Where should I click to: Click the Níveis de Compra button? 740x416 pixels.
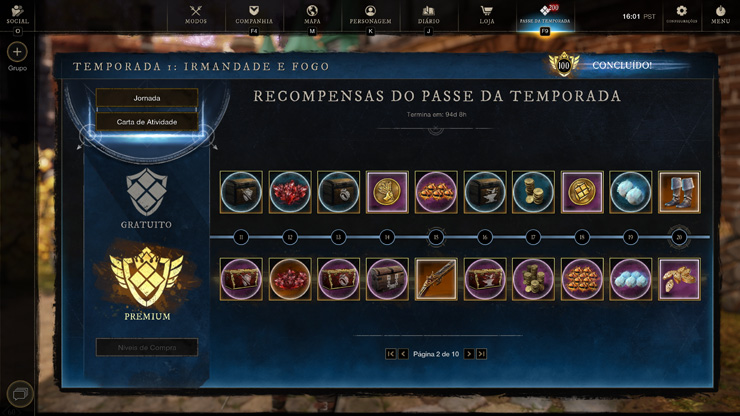click(x=147, y=348)
